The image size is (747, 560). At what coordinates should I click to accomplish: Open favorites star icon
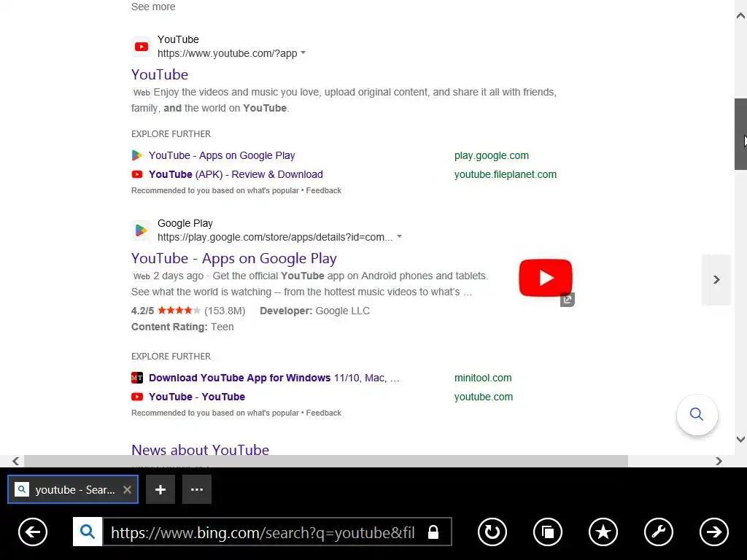point(603,532)
